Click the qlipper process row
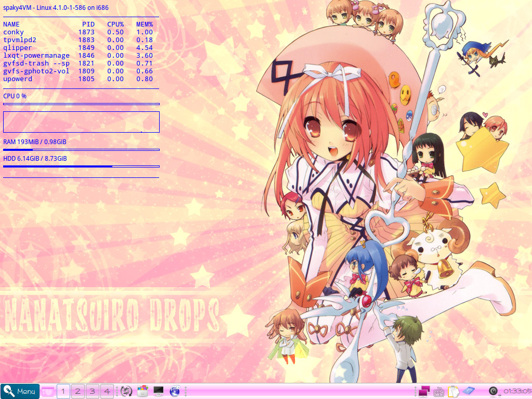532x399 pixels. 78,48
